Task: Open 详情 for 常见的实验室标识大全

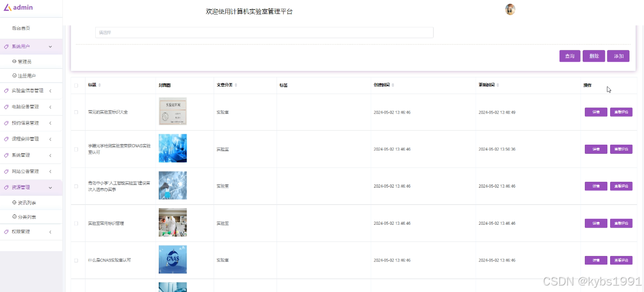Action: click(596, 112)
